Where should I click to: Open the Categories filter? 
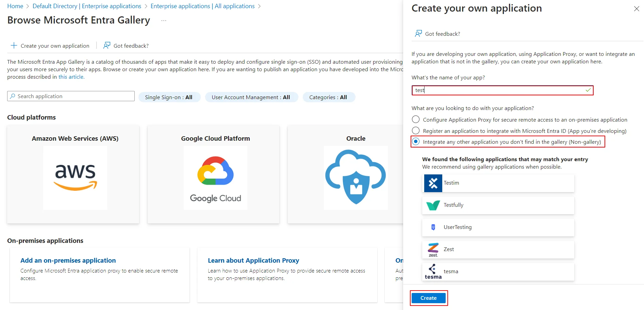329,97
